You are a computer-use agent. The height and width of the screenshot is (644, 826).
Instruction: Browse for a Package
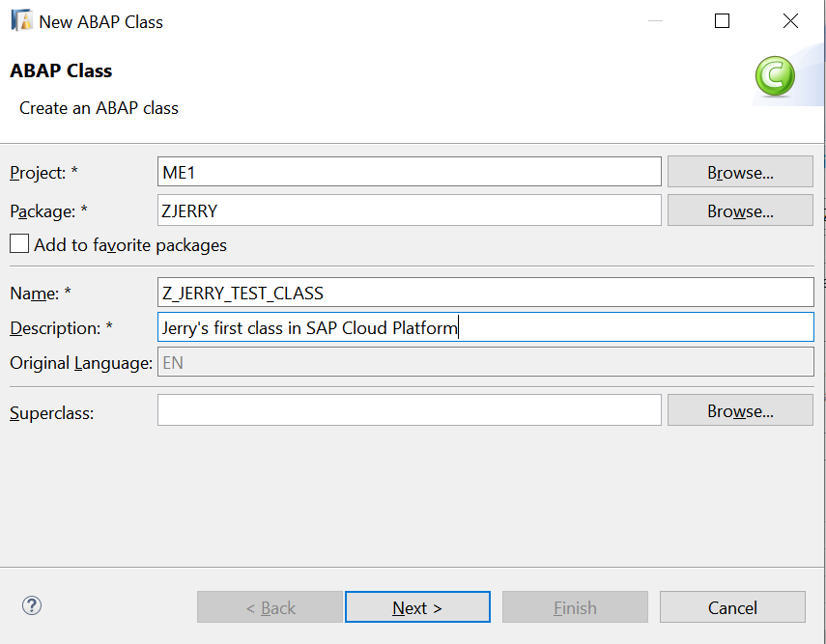pos(740,210)
